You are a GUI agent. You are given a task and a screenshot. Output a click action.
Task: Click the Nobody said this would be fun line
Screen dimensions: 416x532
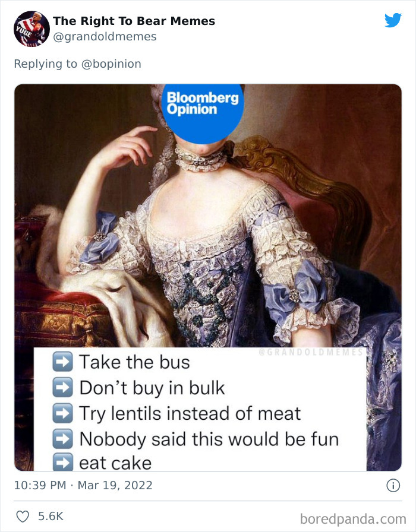click(209, 439)
